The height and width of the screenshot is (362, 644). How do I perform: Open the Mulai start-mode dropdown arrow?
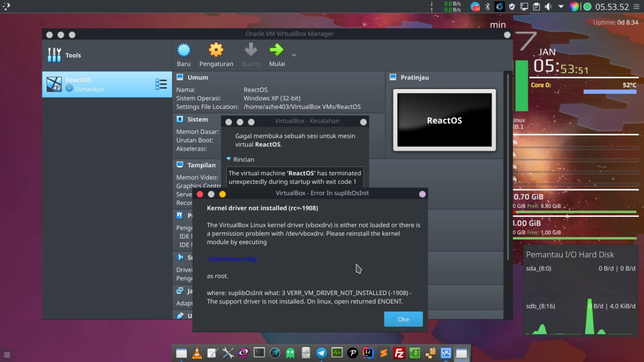coord(294,55)
